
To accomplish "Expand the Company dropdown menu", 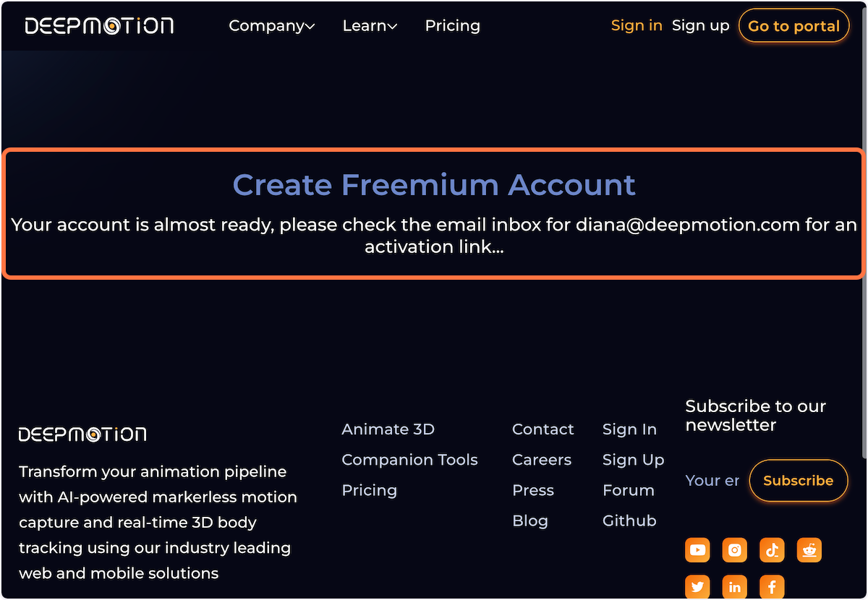I will click(x=266, y=25).
